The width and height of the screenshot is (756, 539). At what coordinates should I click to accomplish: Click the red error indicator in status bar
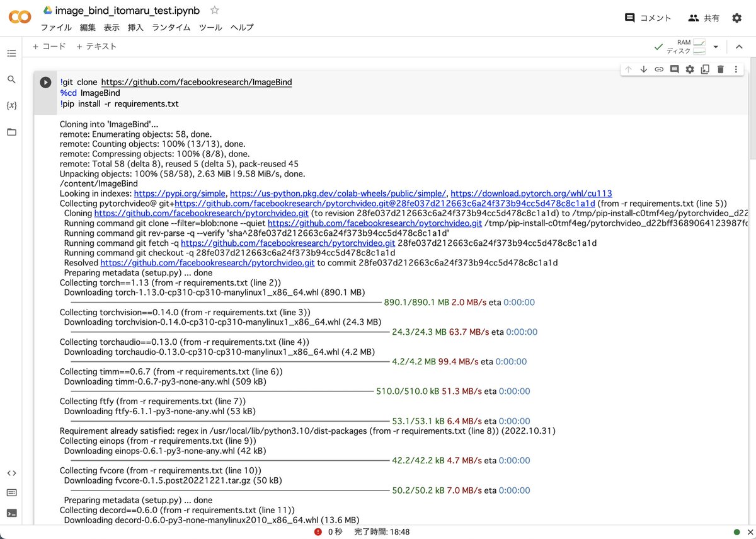[319, 532]
